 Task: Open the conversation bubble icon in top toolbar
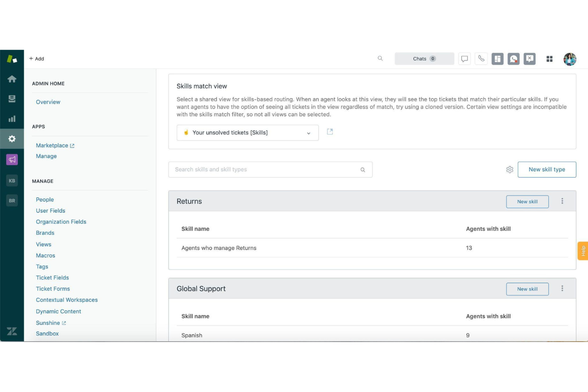[464, 58]
